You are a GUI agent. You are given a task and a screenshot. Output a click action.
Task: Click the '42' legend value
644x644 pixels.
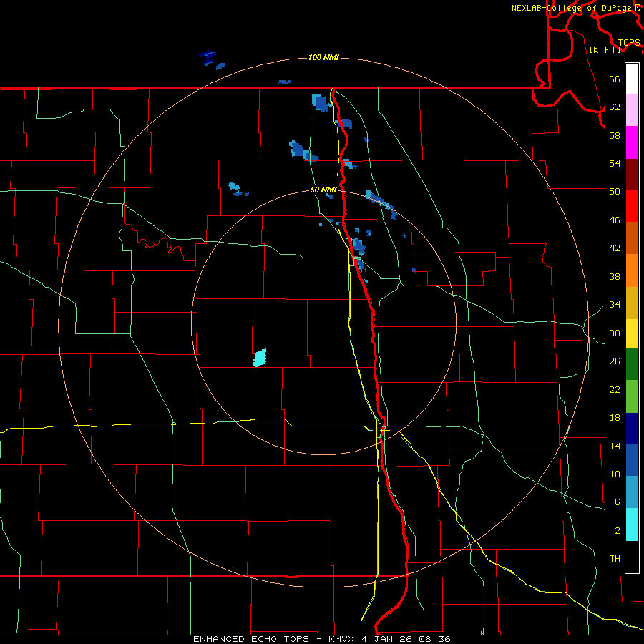tap(615, 248)
